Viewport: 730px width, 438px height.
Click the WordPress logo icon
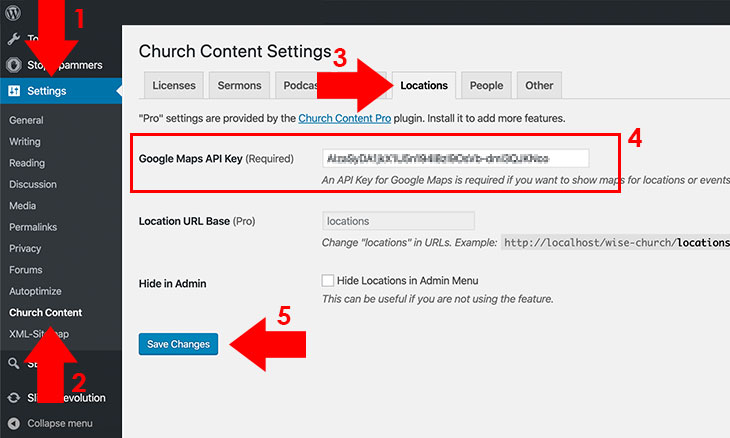tap(13, 13)
